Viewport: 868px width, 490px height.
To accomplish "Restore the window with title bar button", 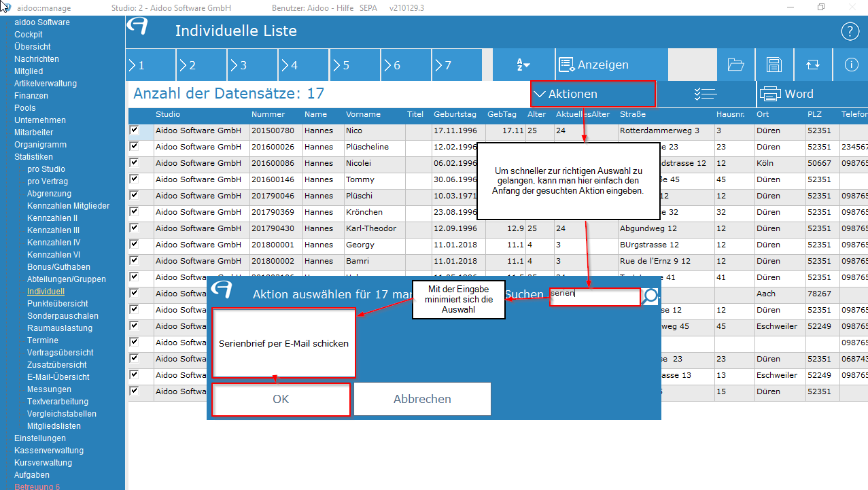I will [x=821, y=7].
